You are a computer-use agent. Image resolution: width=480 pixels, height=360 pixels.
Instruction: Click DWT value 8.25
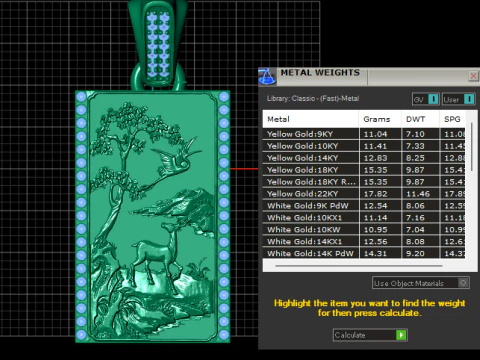[x=415, y=158]
